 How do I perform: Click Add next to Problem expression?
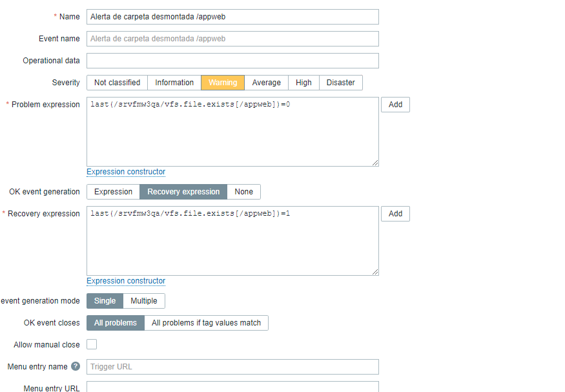pos(395,105)
